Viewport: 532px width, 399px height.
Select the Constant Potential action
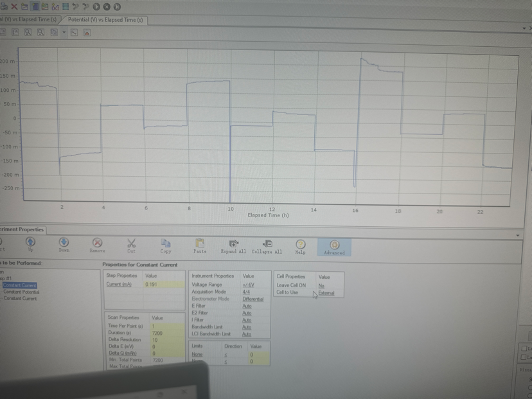pyautogui.click(x=21, y=292)
